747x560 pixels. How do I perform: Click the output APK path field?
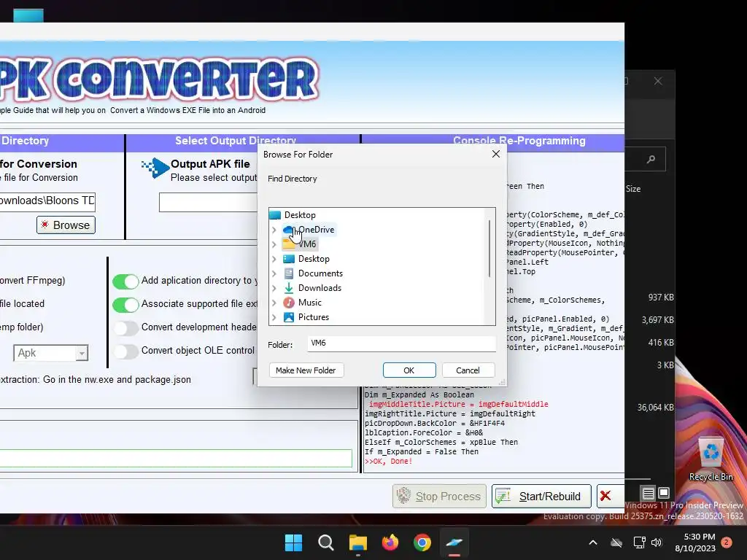[x=208, y=203]
